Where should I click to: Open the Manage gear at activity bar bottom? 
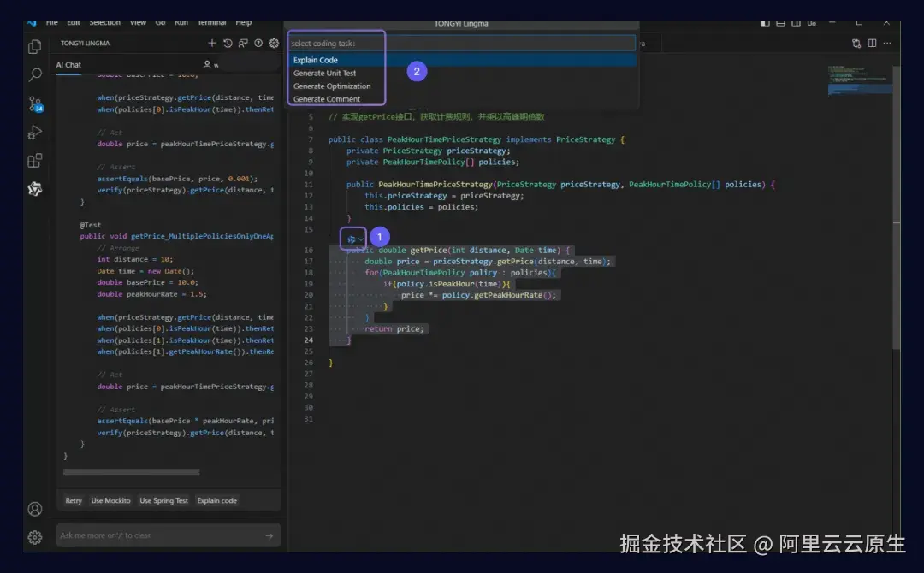[35, 537]
